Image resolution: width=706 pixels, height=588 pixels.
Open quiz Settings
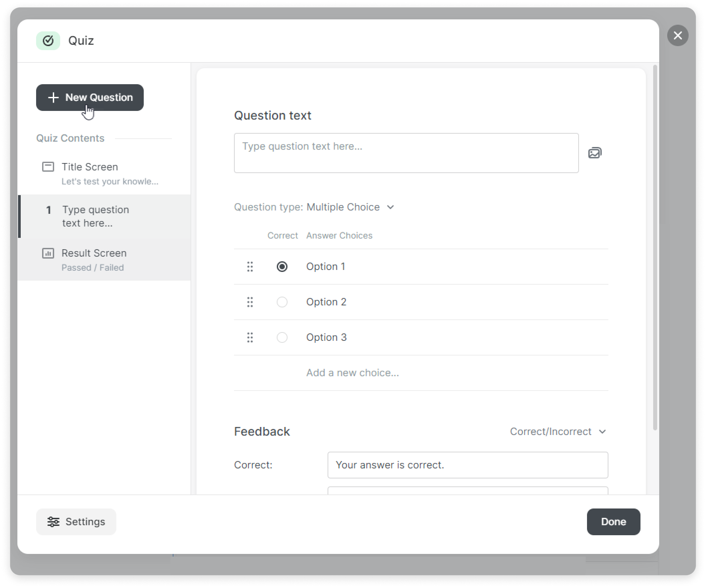tap(76, 522)
